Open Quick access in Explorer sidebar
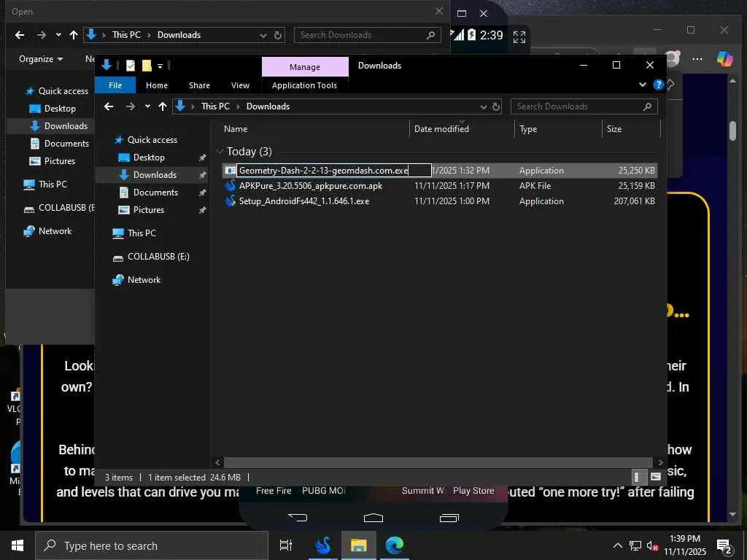747x560 pixels. 152,140
